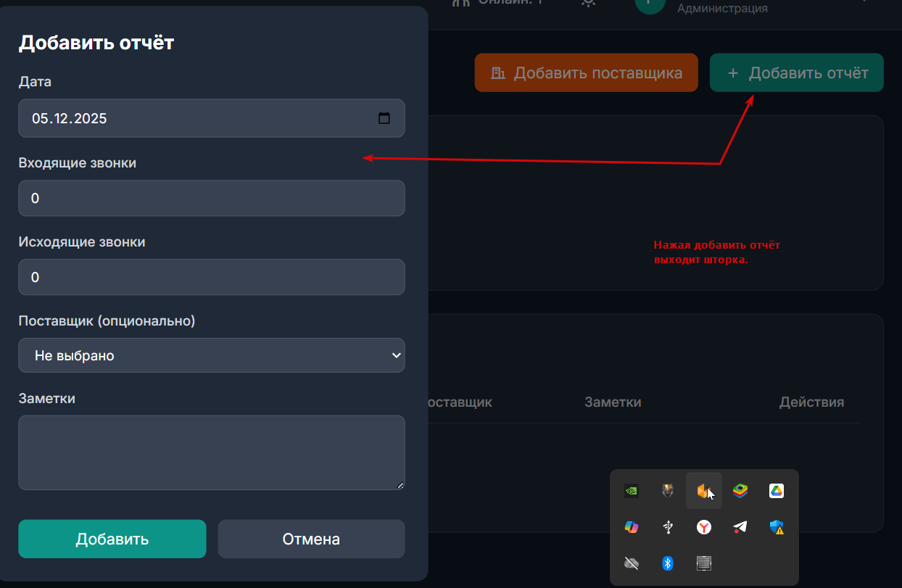Click the golden mask tray icon
Viewport: 902px width, 588px height.
pyautogui.click(x=668, y=491)
